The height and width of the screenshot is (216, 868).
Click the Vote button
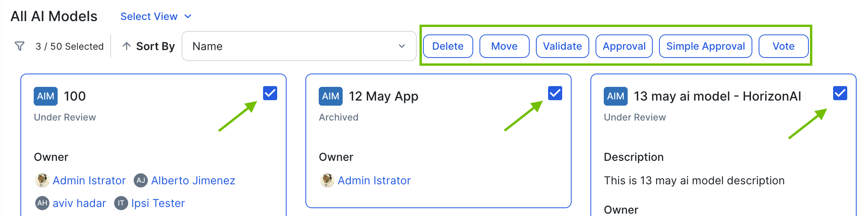[783, 46]
